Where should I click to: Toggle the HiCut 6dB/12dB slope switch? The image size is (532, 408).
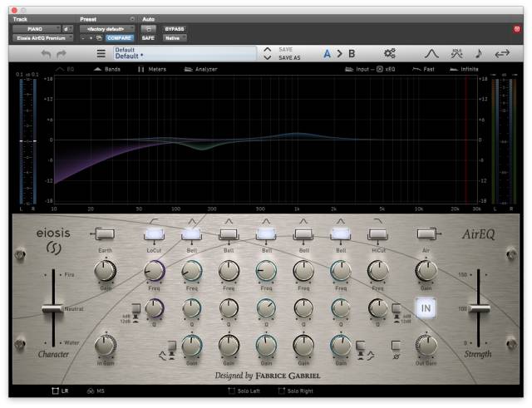pos(396,308)
